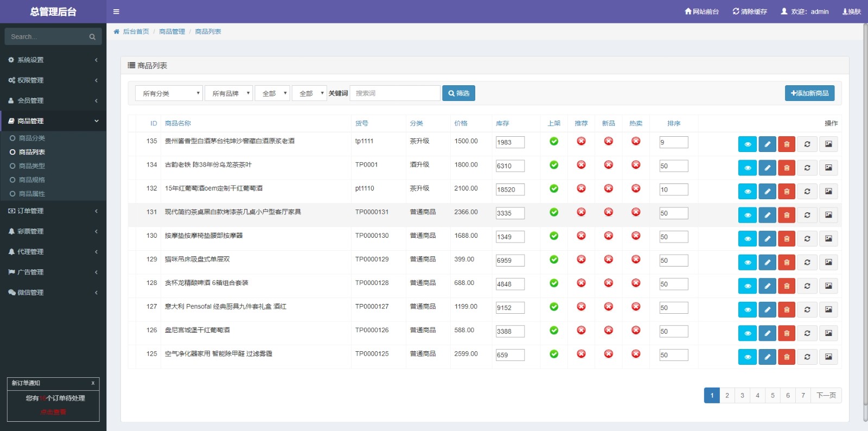This screenshot has width=868, height=431.
Task: Edit product 135 with the pencil button
Action: click(x=767, y=144)
